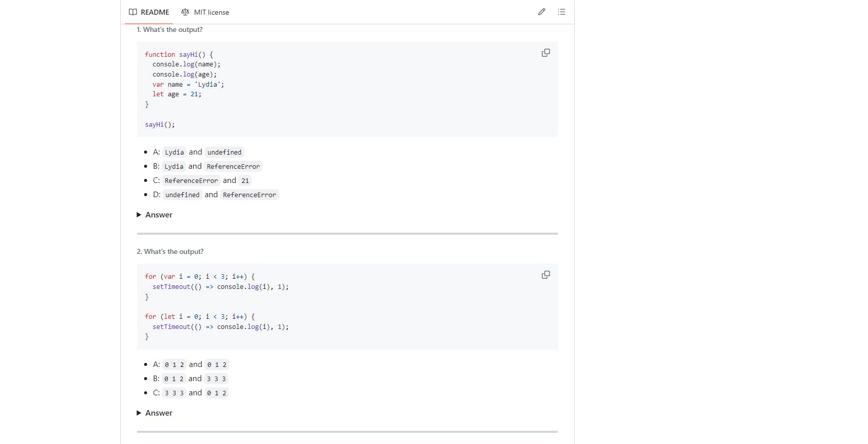This screenshot has width=868, height=444.
Task: Click the book icon beside README
Action: (x=133, y=12)
